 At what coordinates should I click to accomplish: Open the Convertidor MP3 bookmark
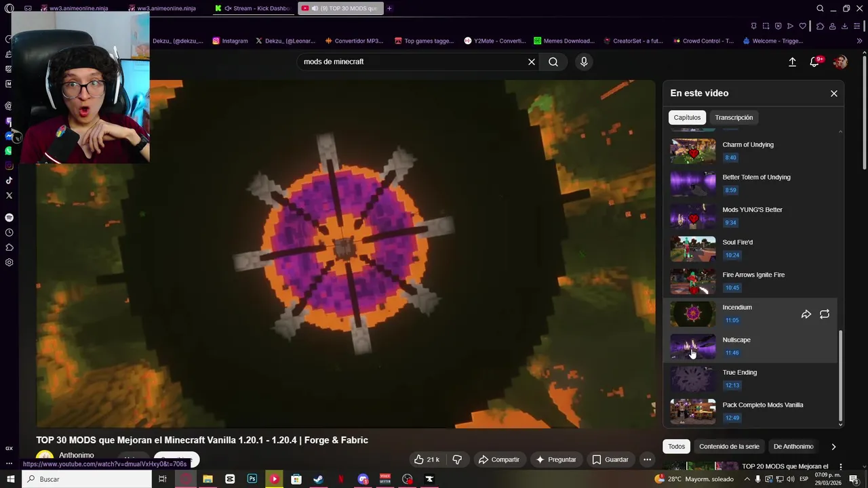click(354, 41)
